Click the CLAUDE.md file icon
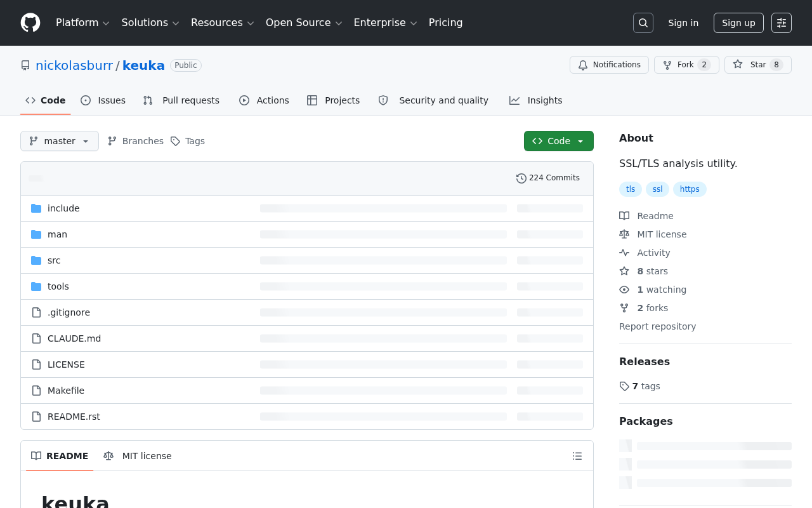 [36, 338]
